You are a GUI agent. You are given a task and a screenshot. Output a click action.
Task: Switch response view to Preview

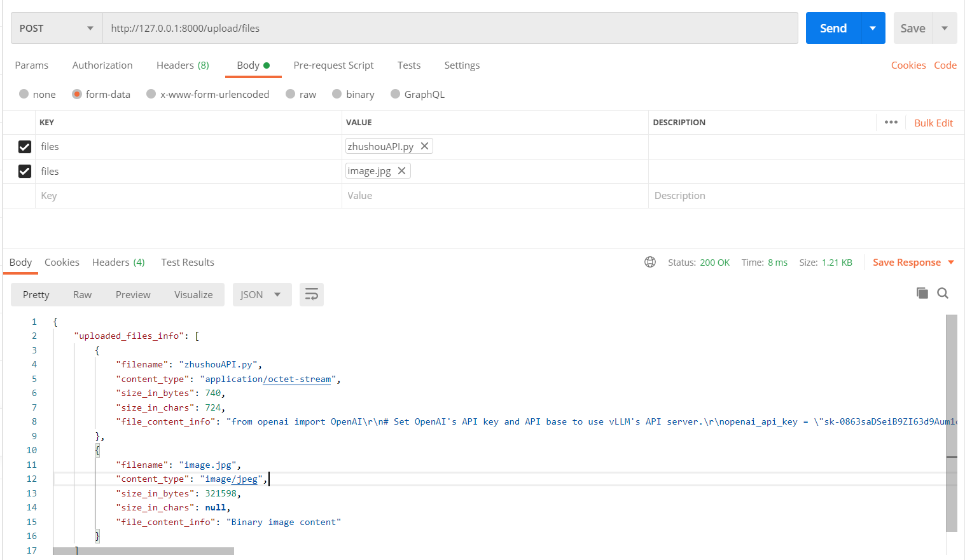pos(133,294)
